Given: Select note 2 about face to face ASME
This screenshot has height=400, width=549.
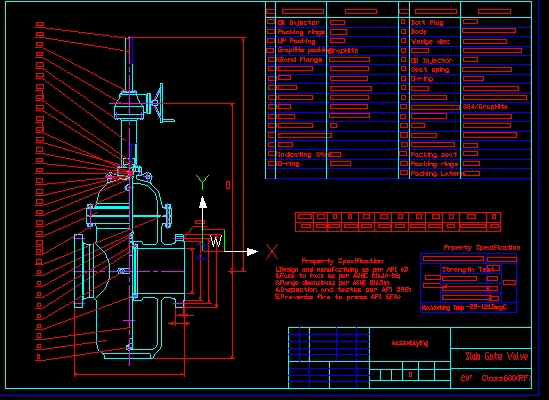Looking at the screenshot, I should click(x=338, y=276).
